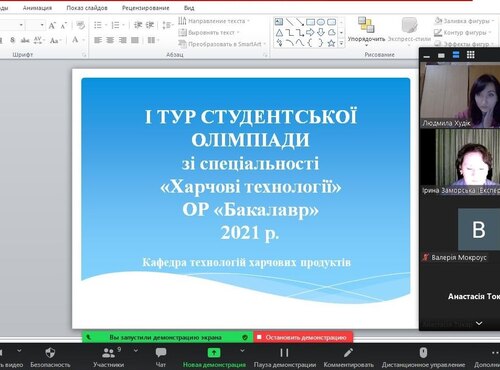The height and width of the screenshot is (370, 500).
Task: Switch Zoom panel to single-video view
Action: [x=441, y=55]
